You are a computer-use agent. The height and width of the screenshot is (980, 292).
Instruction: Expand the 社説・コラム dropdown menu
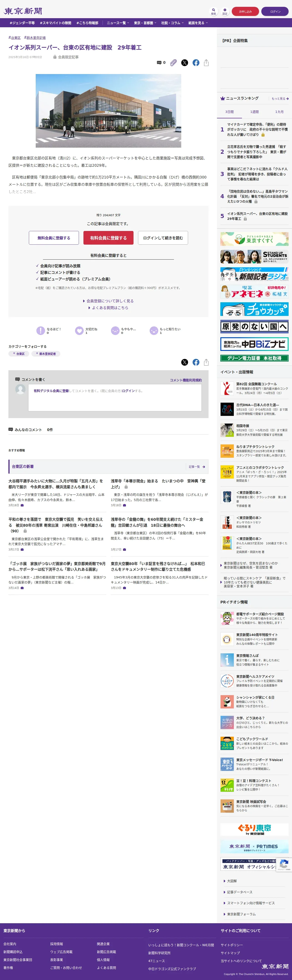(x=172, y=23)
